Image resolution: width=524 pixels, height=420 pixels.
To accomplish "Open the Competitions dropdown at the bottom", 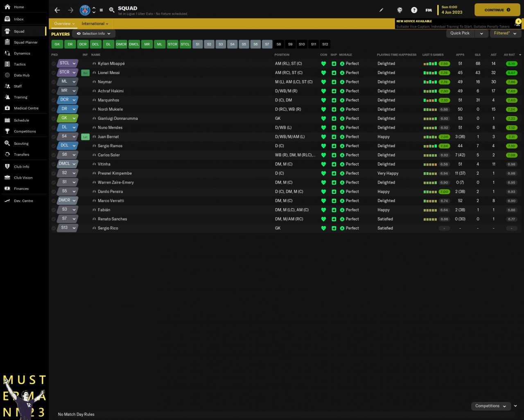I will pyautogui.click(x=490, y=406).
